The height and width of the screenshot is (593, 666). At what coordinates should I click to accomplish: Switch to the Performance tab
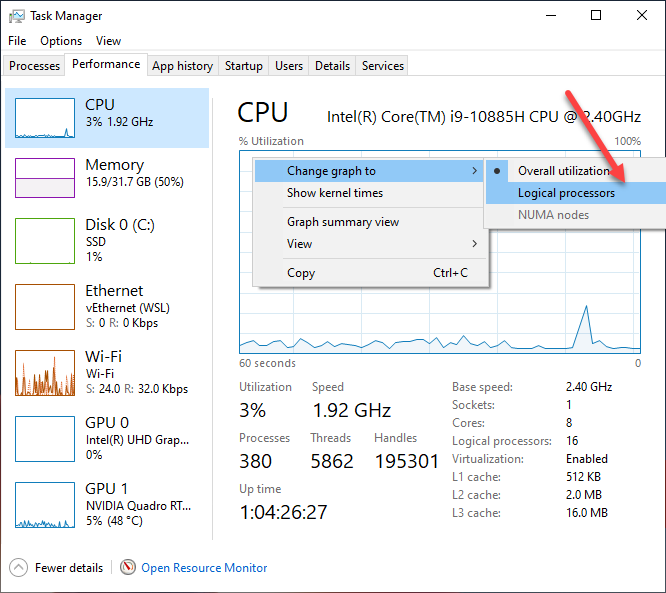[x=106, y=64]
